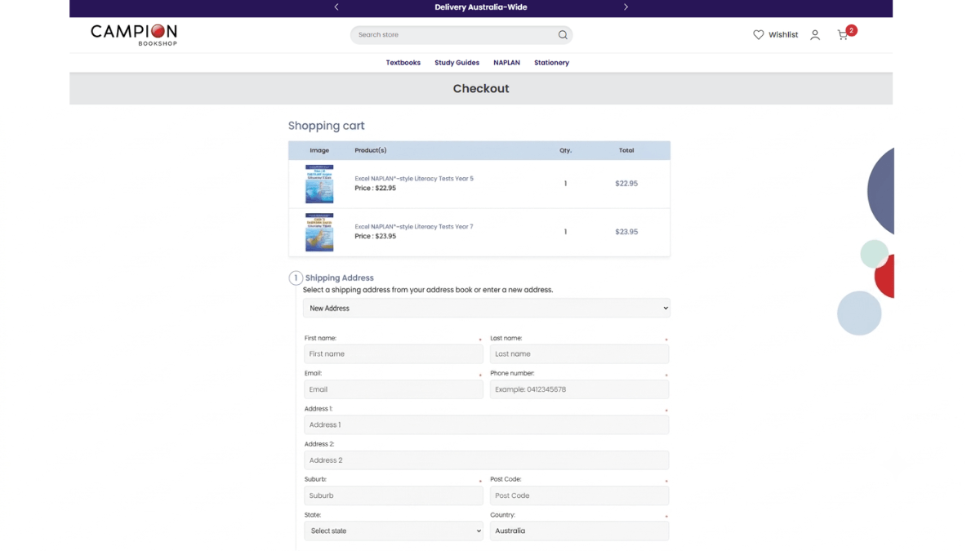980x551 pixels.
Task: Open the Textbooks menu
Action: (403, 63)
